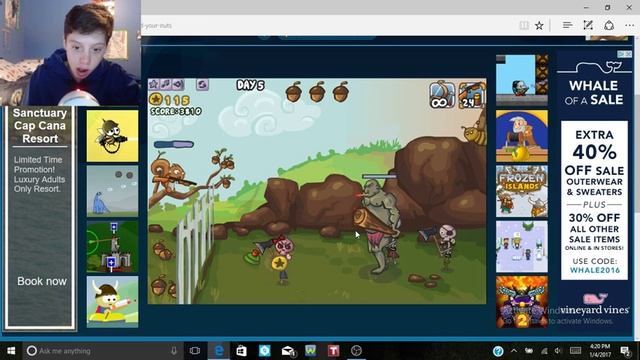The image size is (640, 360).
Task: Open the Windows Store taskbar icon
Action: pyautogui.click(x=242, y=351)
